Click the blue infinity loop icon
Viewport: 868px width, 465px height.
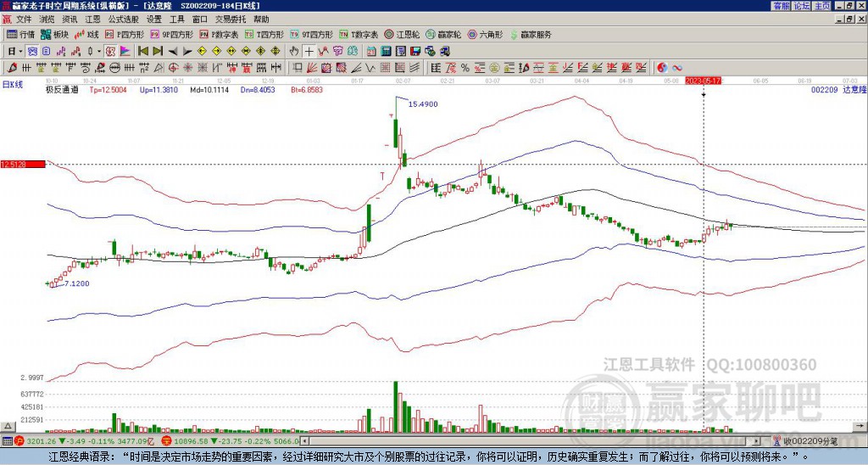pos(677,68)
